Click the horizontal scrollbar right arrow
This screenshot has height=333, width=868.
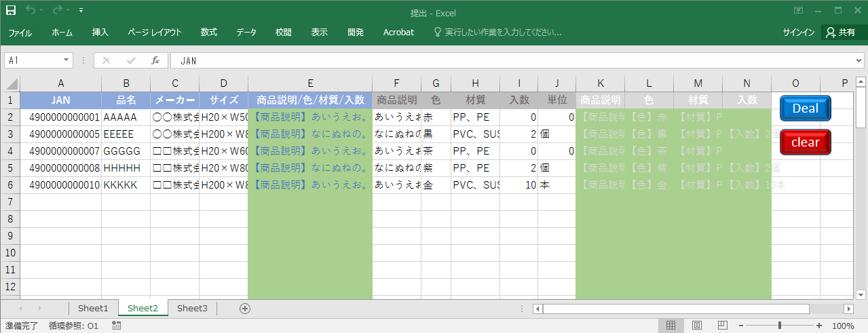[x=848, y=309]
